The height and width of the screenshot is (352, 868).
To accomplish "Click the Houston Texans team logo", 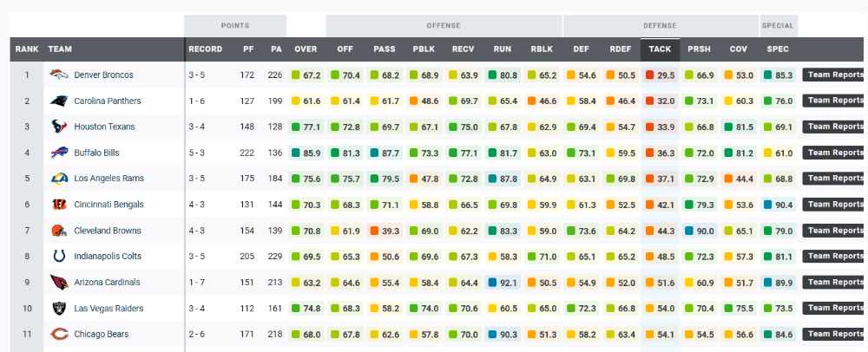I will pyautogui.click(x=59, y=127).
